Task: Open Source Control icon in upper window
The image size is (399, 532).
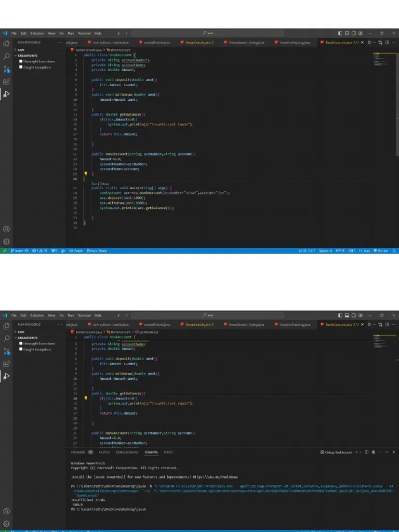Action: click(x=6, y=69)
